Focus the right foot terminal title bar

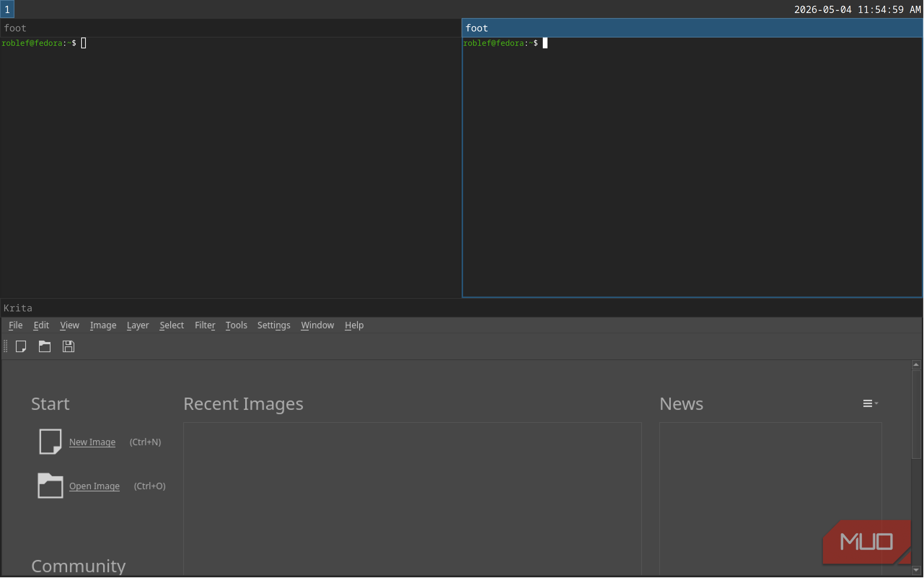[692, 28]
